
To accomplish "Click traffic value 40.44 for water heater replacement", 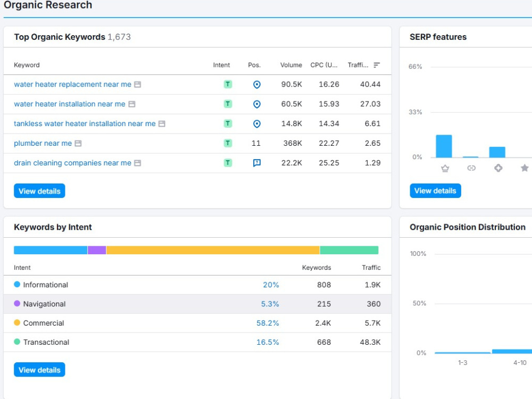I will tap(370, 84).
